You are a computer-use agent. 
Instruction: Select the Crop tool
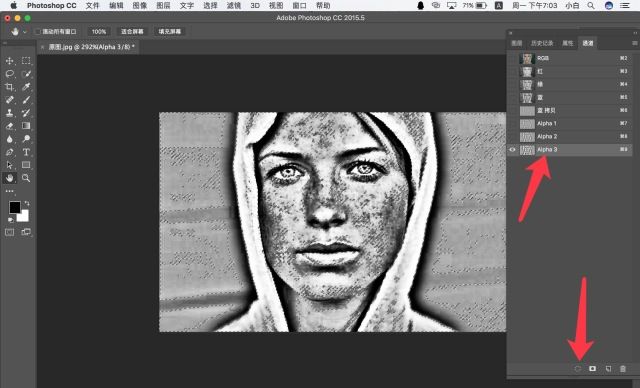(x=9, y=87)
